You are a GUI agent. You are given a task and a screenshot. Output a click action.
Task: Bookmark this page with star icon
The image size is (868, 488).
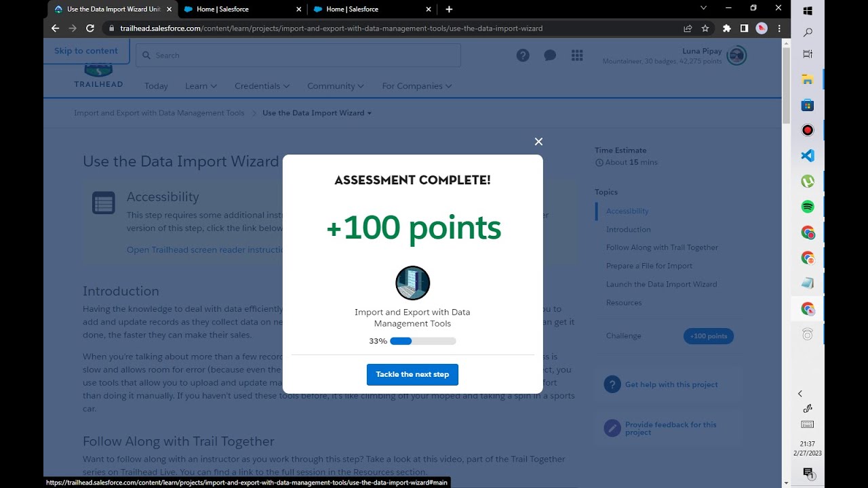(x=705, y=28)
